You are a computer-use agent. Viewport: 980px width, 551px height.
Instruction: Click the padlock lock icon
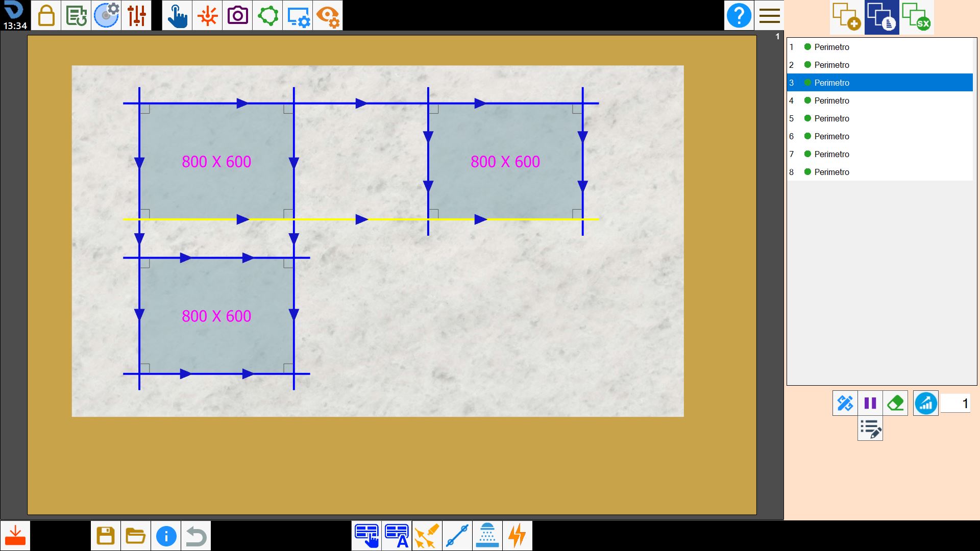pos(46,15)
